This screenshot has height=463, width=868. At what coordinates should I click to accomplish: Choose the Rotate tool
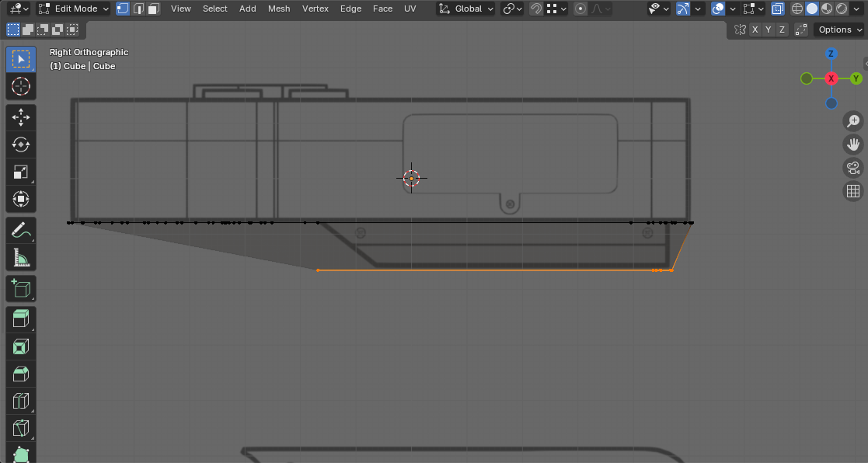click(20, 144)
